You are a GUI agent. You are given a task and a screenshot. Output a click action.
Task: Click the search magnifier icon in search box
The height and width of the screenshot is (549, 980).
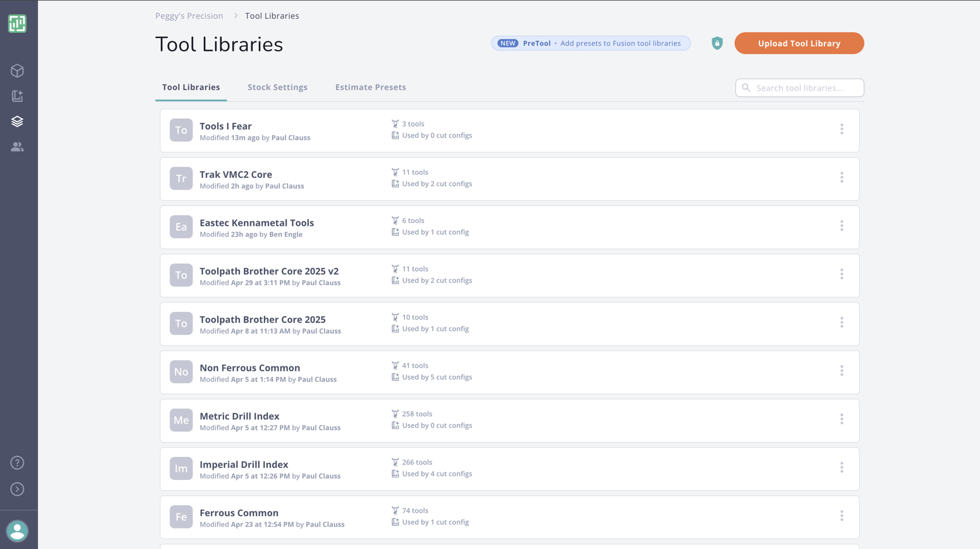746,88
